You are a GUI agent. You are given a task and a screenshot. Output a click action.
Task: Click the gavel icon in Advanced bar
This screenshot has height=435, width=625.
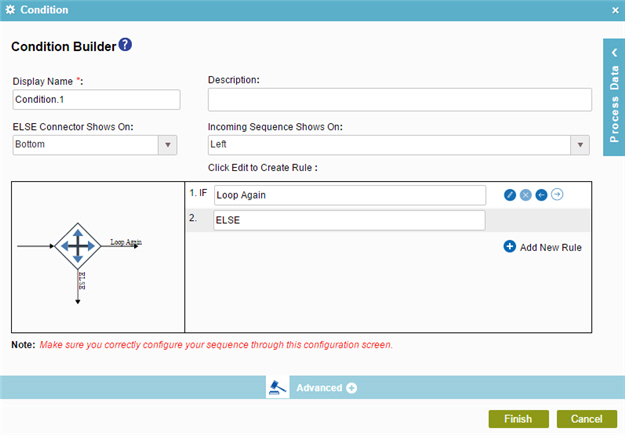pos(278,387)
